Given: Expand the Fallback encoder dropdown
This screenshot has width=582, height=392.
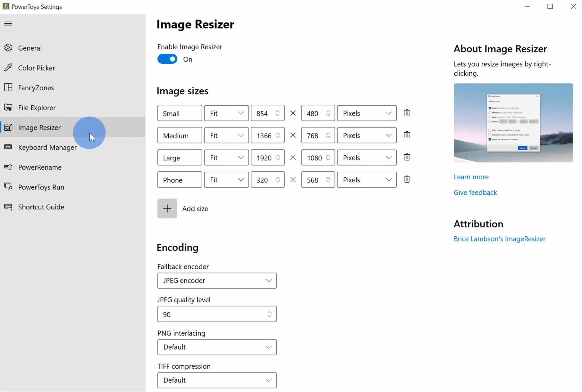Looking at the screenshot, I should (217, 281).
